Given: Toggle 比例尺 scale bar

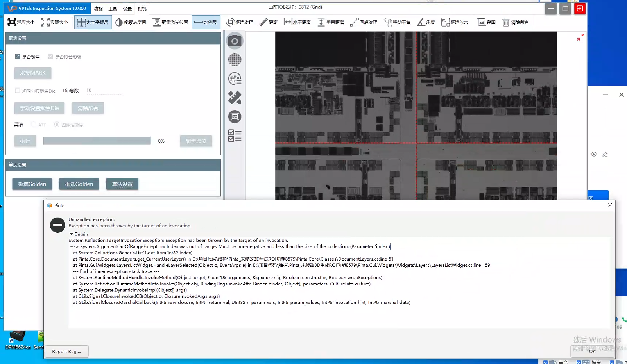Looking at the screenshot, I should [206, 22].
